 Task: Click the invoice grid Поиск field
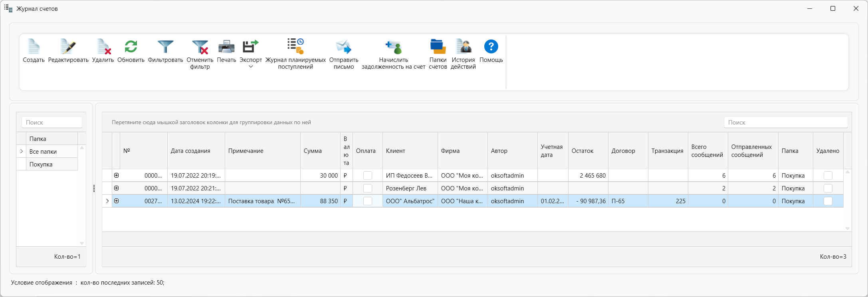coord(785,123)
